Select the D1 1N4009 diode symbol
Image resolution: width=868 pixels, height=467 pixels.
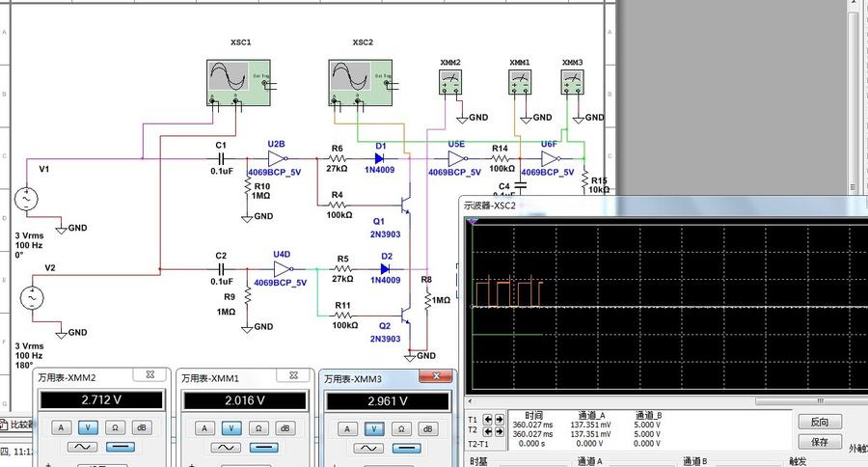click(381, 157)
